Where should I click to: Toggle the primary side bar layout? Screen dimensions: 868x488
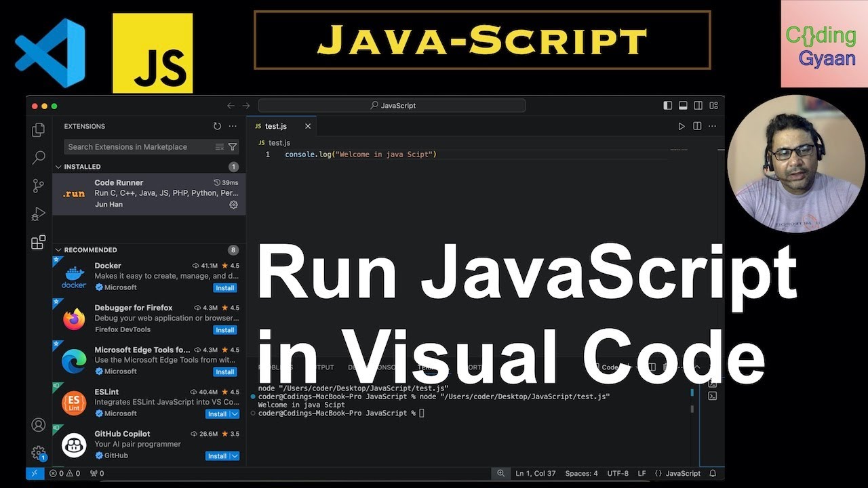click(668, 106)
